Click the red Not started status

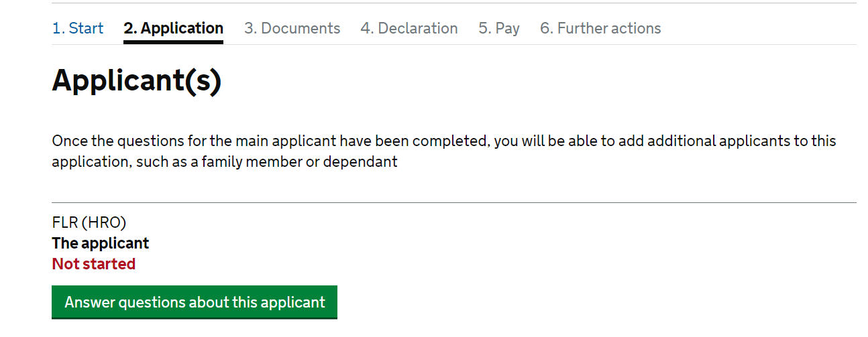94,264
